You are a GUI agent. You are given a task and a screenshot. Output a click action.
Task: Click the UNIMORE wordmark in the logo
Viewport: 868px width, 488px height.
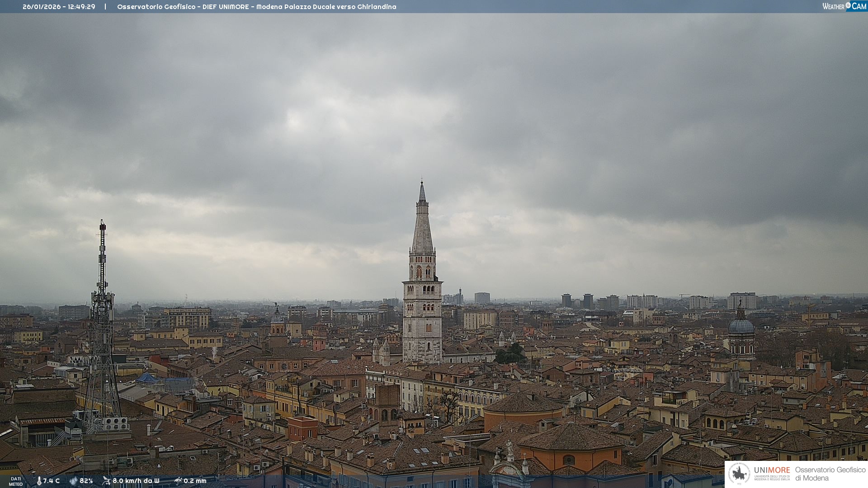pos(772,470)
